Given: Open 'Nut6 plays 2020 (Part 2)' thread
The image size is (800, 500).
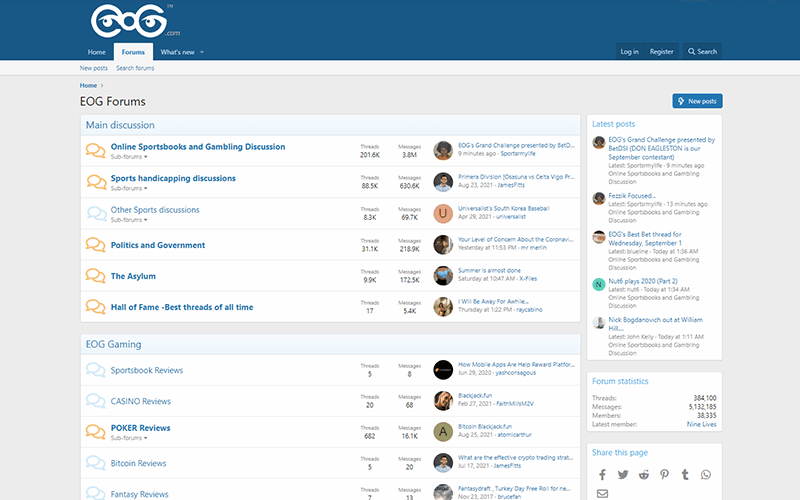Looking at the screenshot, I should coord(643,281).
